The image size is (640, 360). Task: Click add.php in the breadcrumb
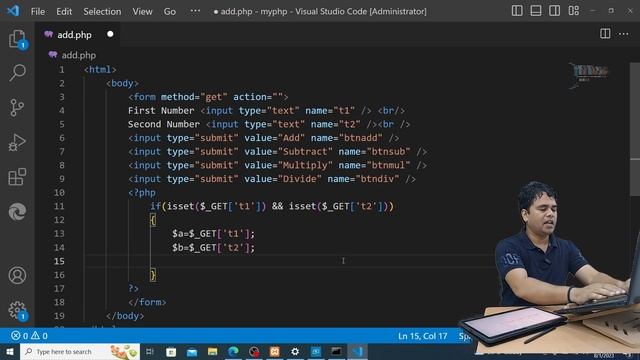pos(78,55)
